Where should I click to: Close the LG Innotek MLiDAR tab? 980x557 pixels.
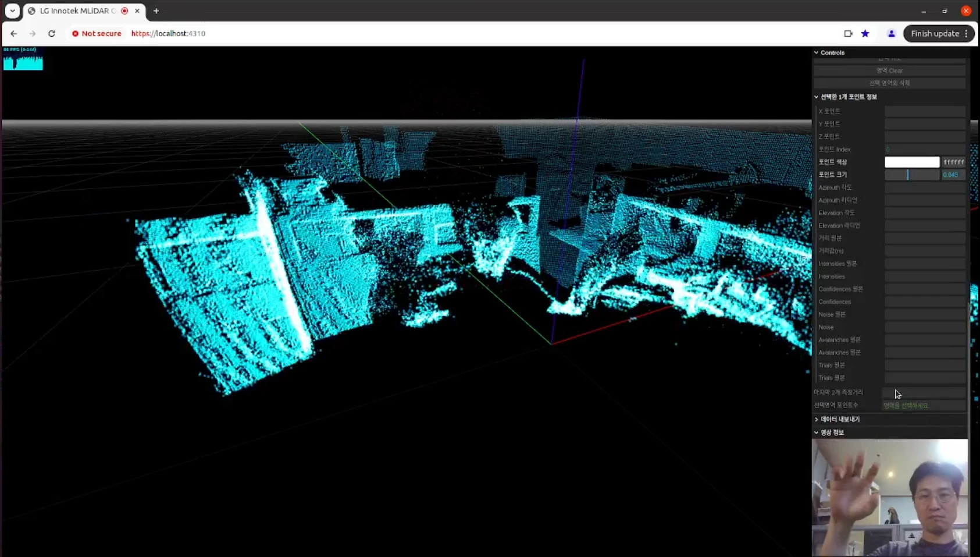pyautogui.click(x=137, y=11)
